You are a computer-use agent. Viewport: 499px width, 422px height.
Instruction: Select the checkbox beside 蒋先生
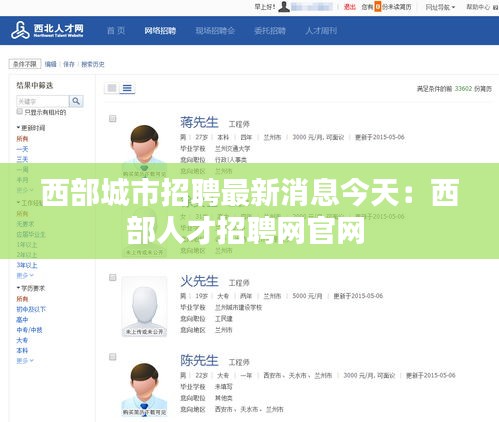(x=113, y=118)
